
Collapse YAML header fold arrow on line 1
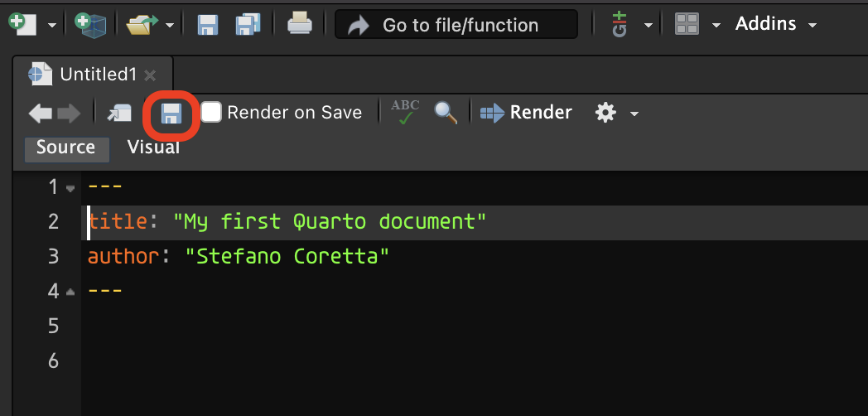point(70,188)
